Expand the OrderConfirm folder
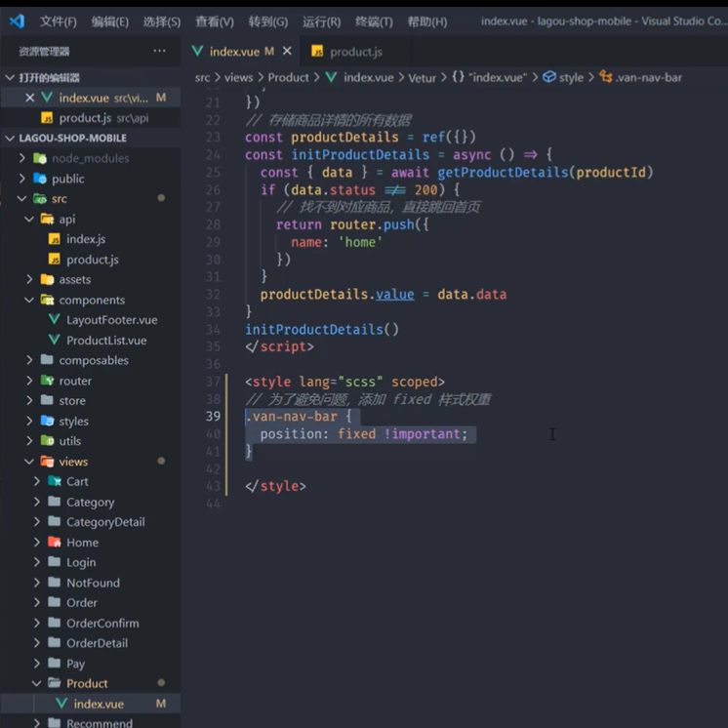Image resolution: width=728 pixels, height=728 pixels. coord(91,623)
